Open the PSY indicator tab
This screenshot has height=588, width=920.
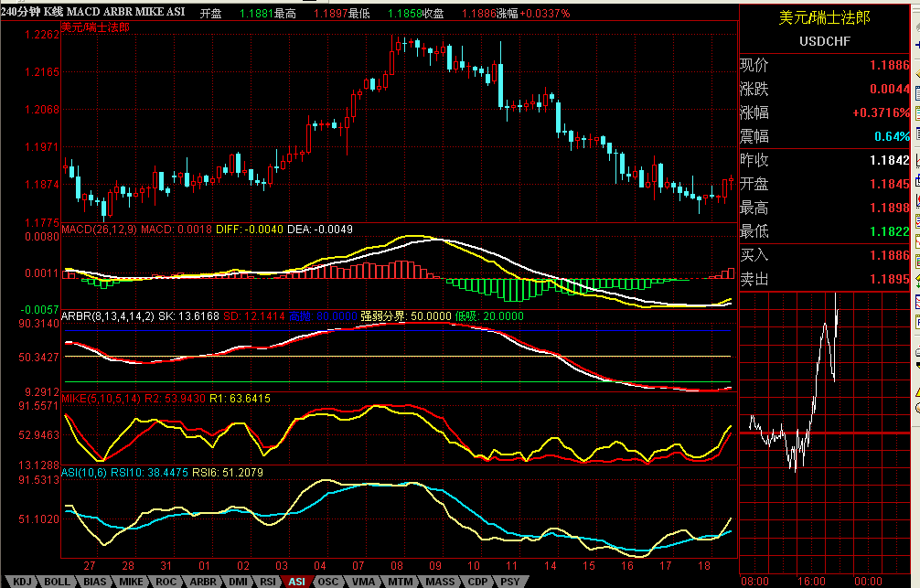[x=510, y=581]
